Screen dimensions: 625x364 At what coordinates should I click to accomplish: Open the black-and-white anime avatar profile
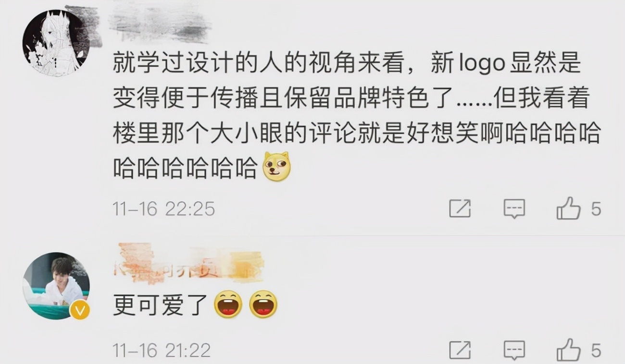(56, 43)
